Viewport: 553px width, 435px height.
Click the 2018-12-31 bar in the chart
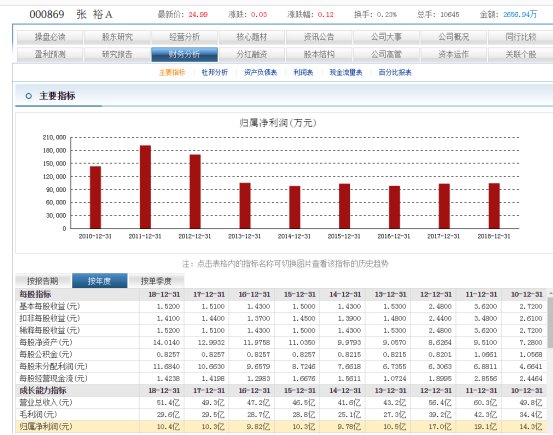click(494, 206)
